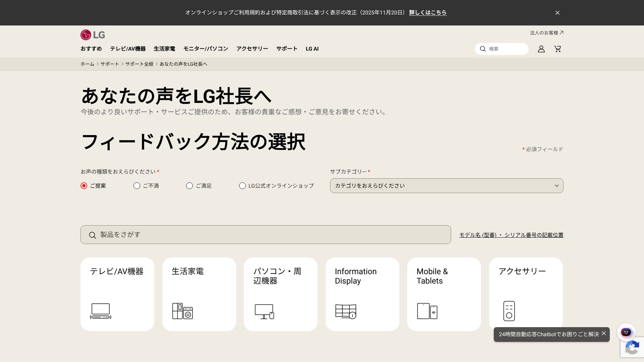This screenshot has height=362, width=644.
Task: Dismiss the 24時間自動応答Chatbot tooltip
Action: tap(604, 333)
